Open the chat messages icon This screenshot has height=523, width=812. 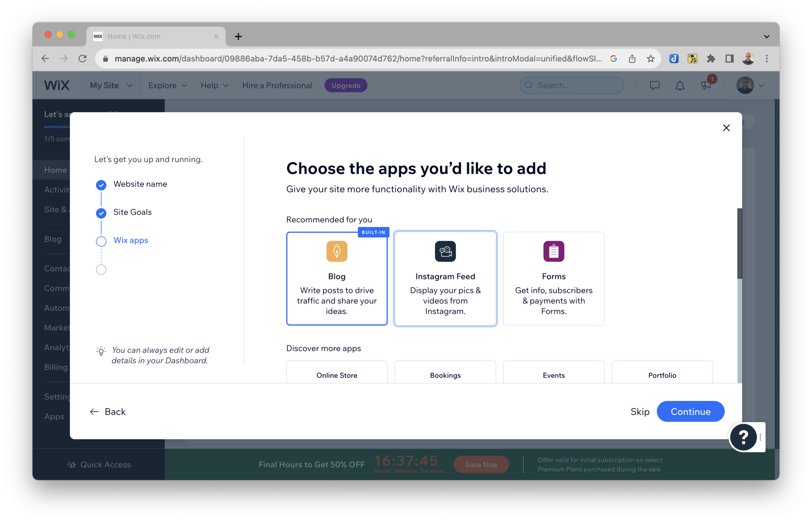(654, 85)
